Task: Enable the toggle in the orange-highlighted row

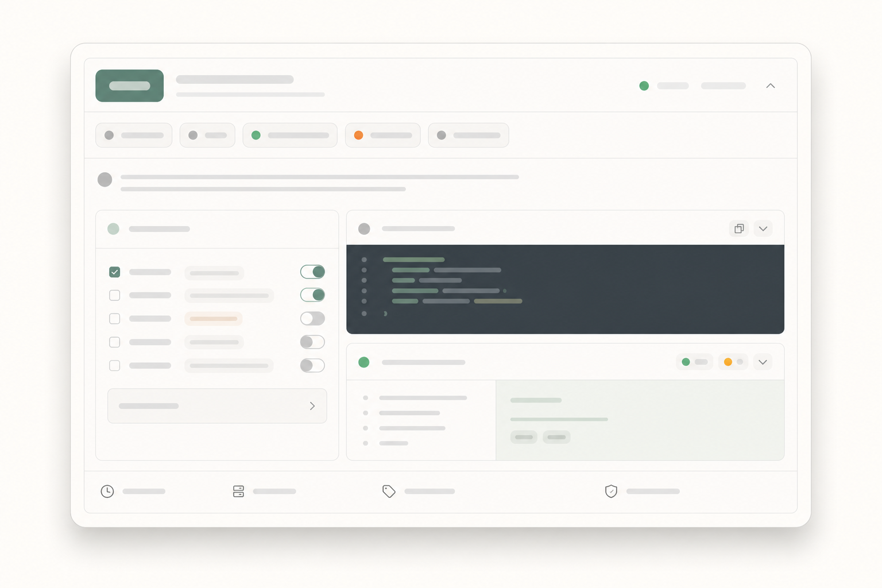Action: click(312, 319)
